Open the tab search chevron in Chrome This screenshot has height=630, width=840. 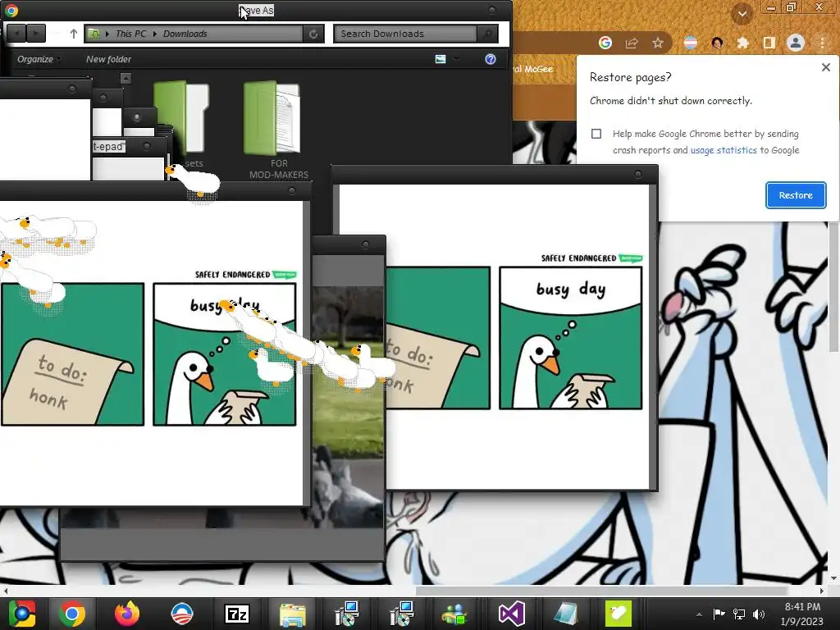point(742,13)
